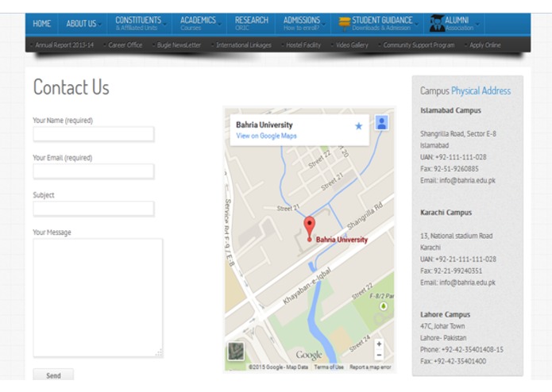Open the map Terms of Use link

(x=329, y=367)
